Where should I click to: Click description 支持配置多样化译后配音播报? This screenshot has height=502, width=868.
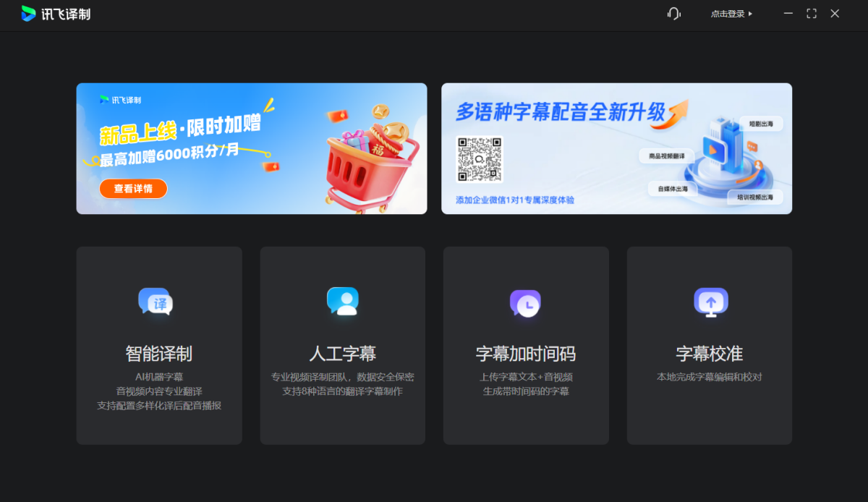[159, 406]
